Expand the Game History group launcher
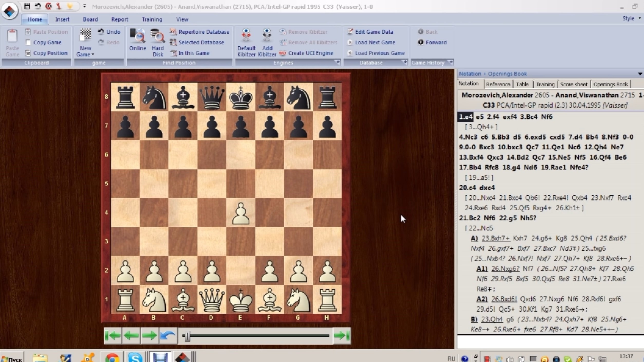 450,62
